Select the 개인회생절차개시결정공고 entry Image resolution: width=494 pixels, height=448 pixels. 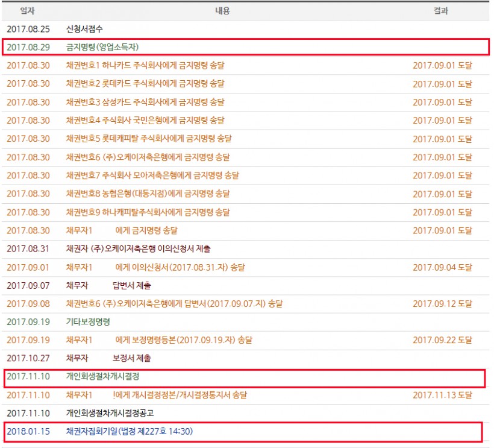110,413
